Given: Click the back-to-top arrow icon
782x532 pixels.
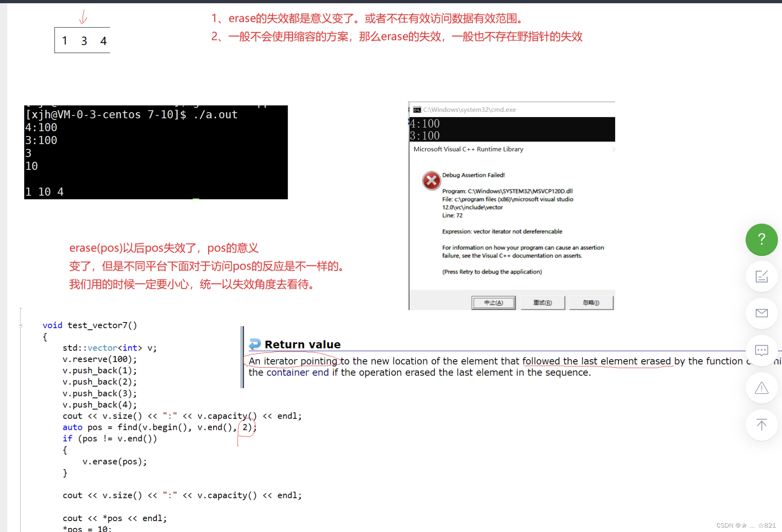Looking at the screenshot, I should [x=761, y=425].
